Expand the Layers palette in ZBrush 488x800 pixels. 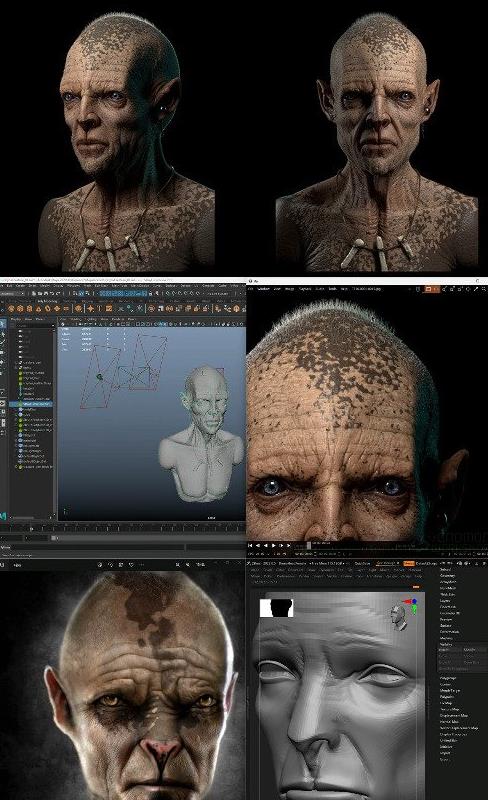(x=445, y=601)
